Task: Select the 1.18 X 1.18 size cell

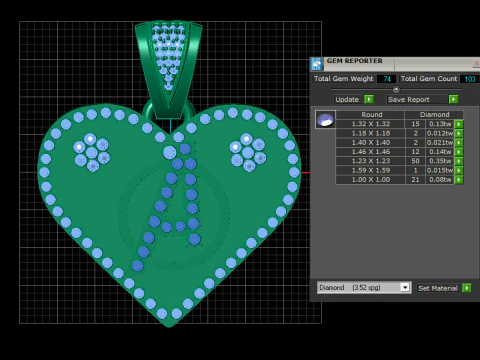Action: coord(370,133)
